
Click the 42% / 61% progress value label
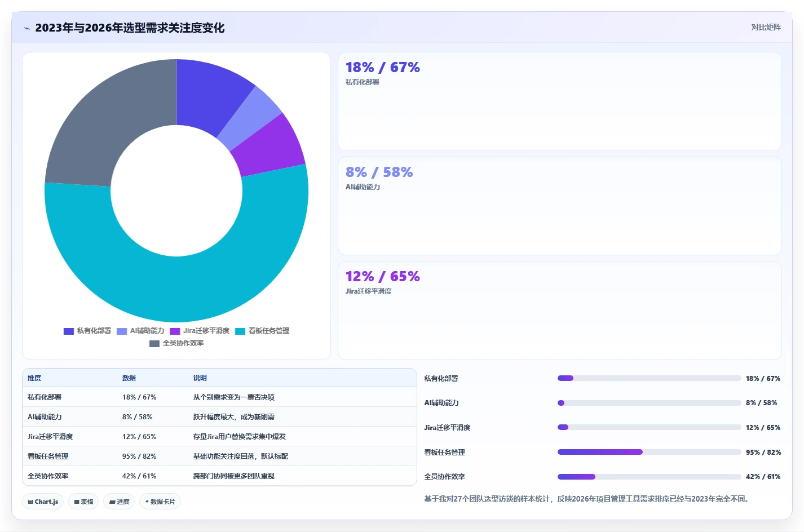(x=763, y=477)
